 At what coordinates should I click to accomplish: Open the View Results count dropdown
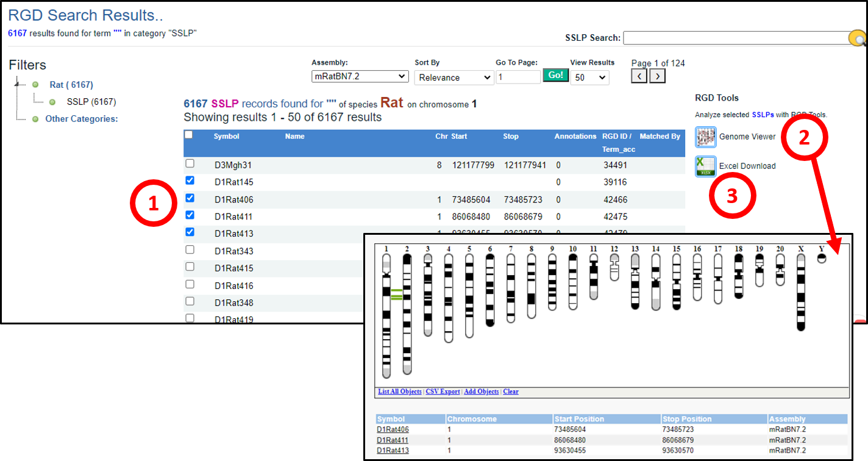point(589,77)
